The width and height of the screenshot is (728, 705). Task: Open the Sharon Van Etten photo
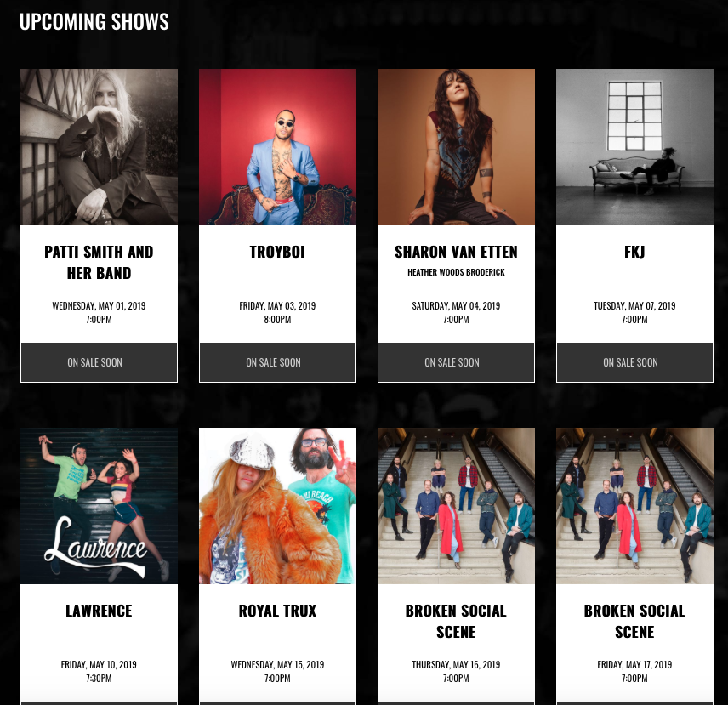pos(456,147)
